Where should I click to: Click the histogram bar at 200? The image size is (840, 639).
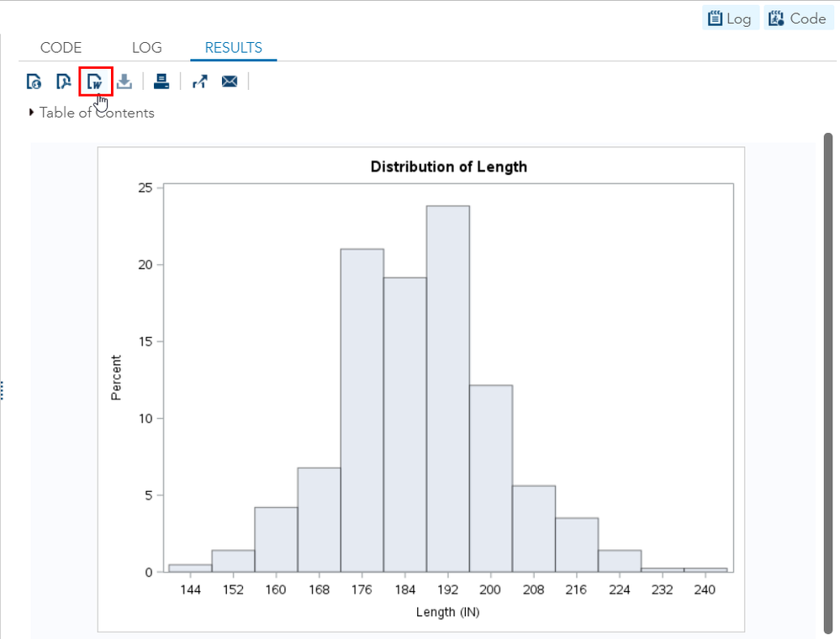[491, 478]
